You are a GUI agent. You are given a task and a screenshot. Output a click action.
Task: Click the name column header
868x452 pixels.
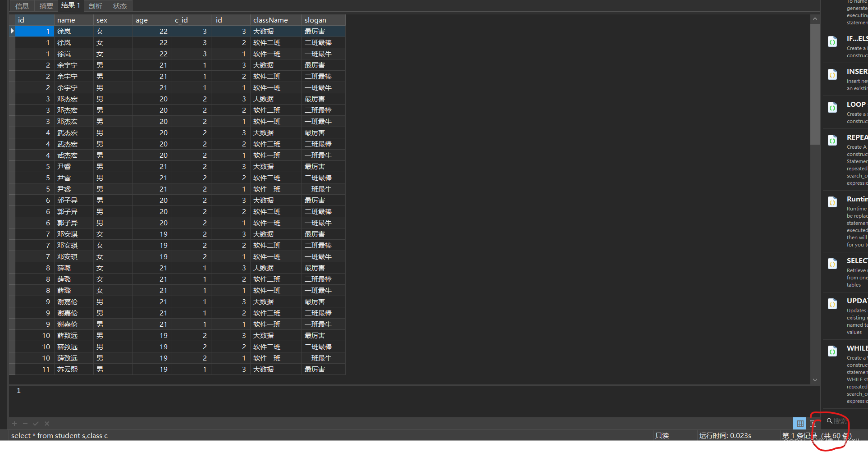(74, 20)
